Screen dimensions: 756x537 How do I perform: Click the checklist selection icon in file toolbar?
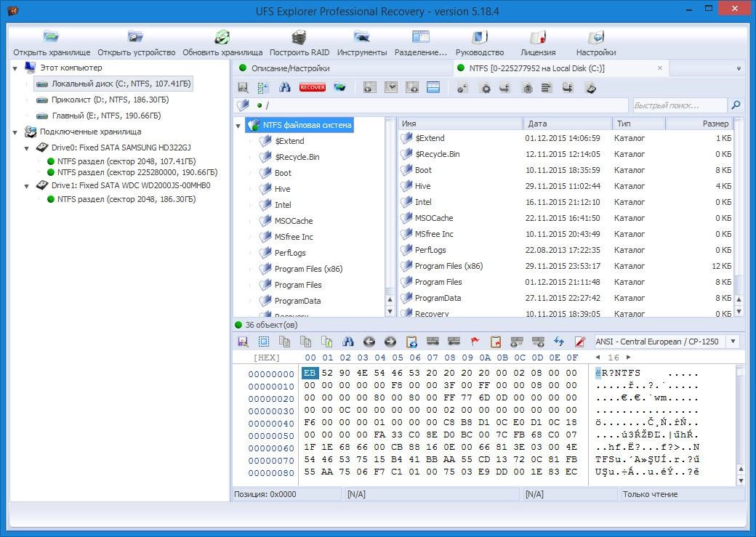click(x=262, y=87)
